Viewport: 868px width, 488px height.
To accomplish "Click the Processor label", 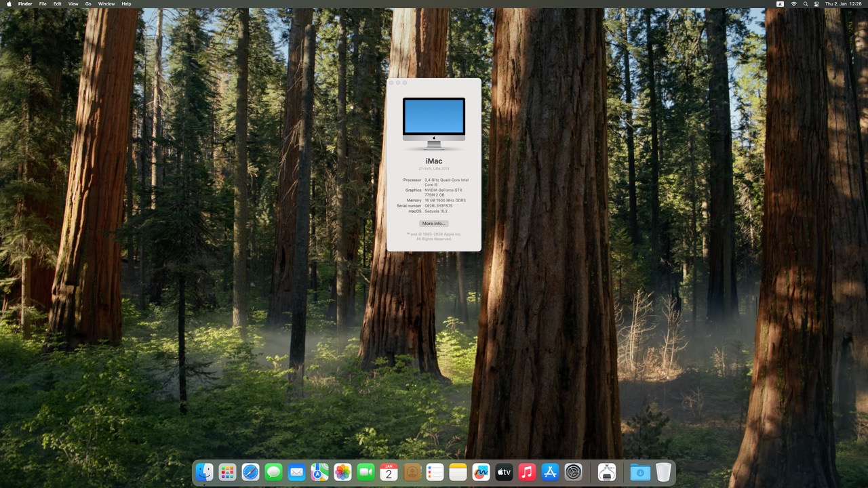I will 412,180.
